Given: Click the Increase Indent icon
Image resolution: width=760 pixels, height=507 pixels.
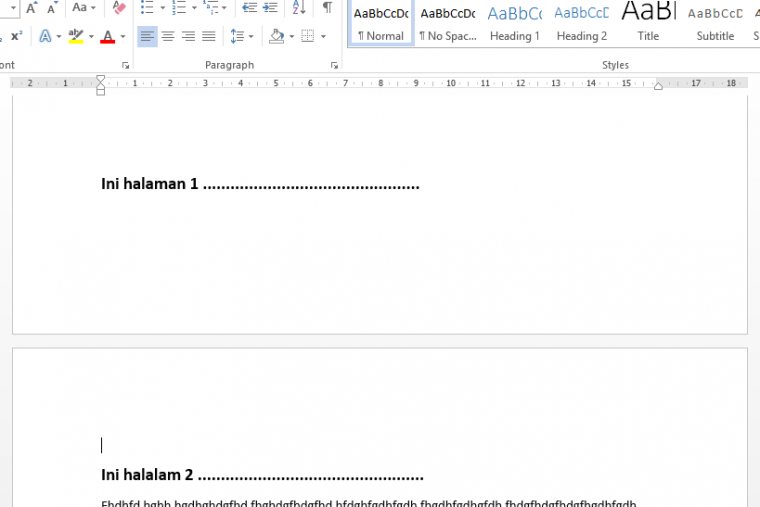Looking at the screenshot, I should coord(271,8).
